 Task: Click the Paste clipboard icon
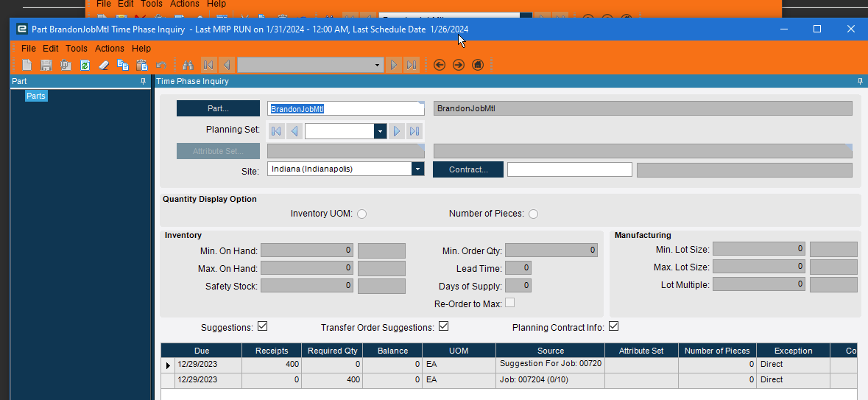(x=142, y=65)
